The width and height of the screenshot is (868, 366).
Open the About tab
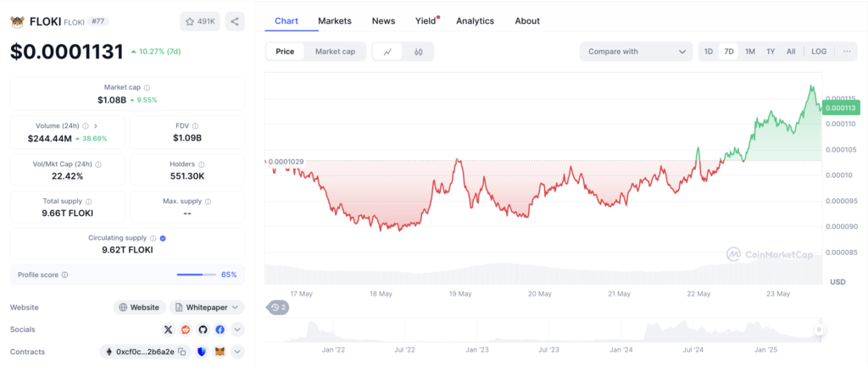527,21
